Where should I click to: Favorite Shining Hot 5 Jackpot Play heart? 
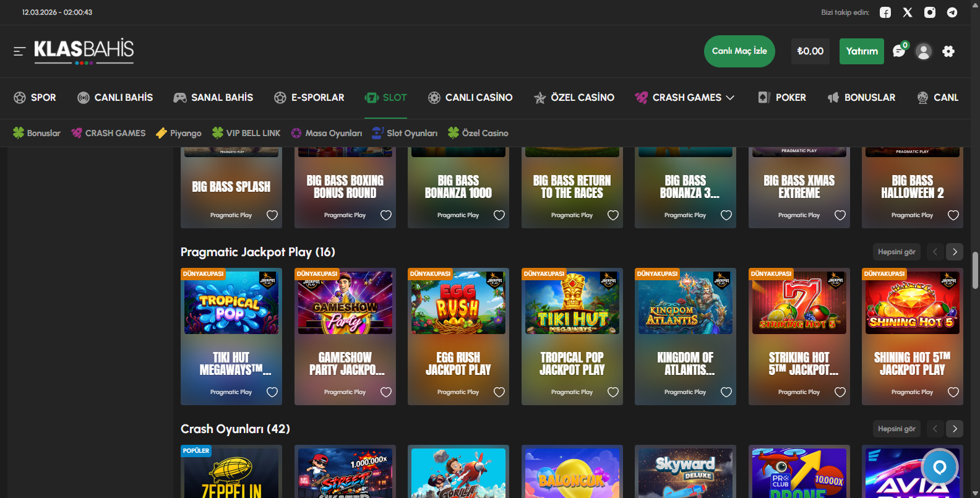coord(953,392)
